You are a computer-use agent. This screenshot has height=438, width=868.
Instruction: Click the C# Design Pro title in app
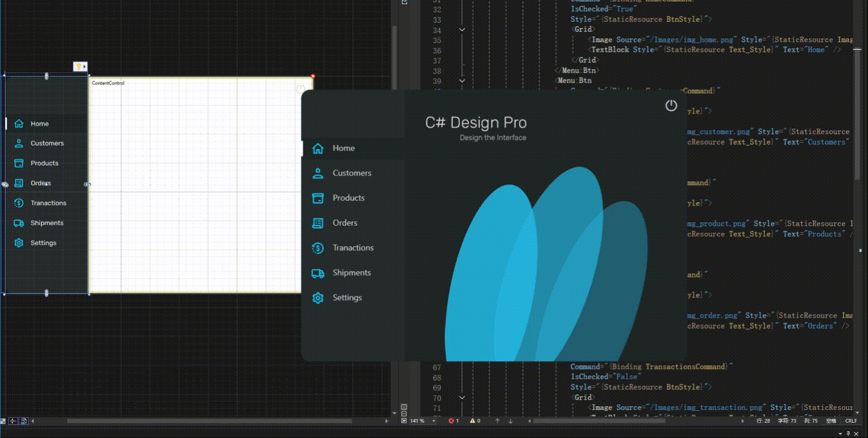(476, 123)
